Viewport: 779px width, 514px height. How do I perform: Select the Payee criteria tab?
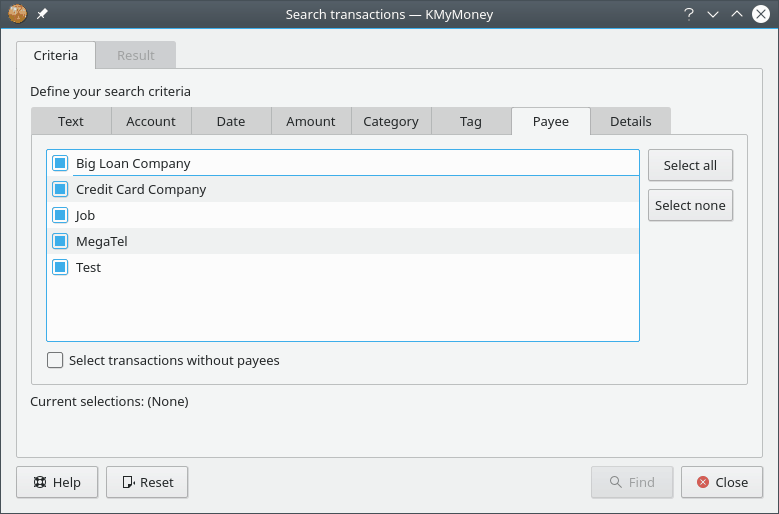[x=551, y=121]
